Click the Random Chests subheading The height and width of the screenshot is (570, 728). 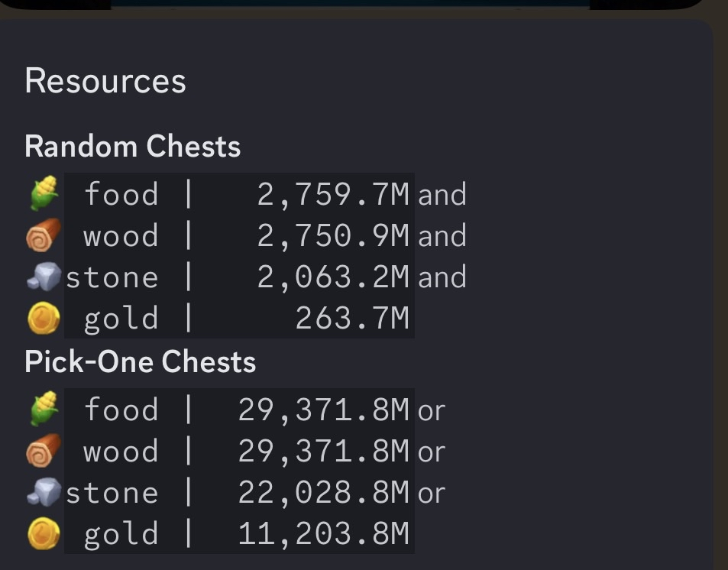pyautogui.click(x=132, y=146)
